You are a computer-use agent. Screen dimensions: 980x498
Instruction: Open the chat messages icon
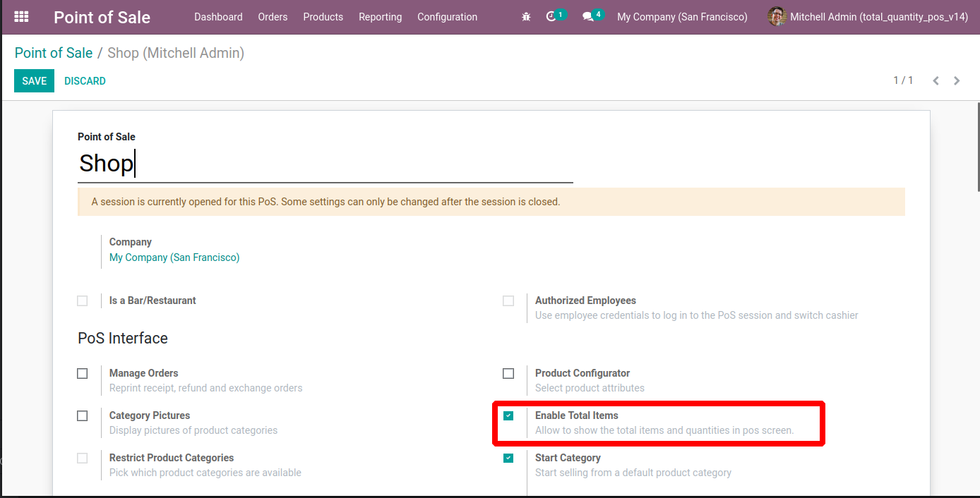[x=587, y=17]
